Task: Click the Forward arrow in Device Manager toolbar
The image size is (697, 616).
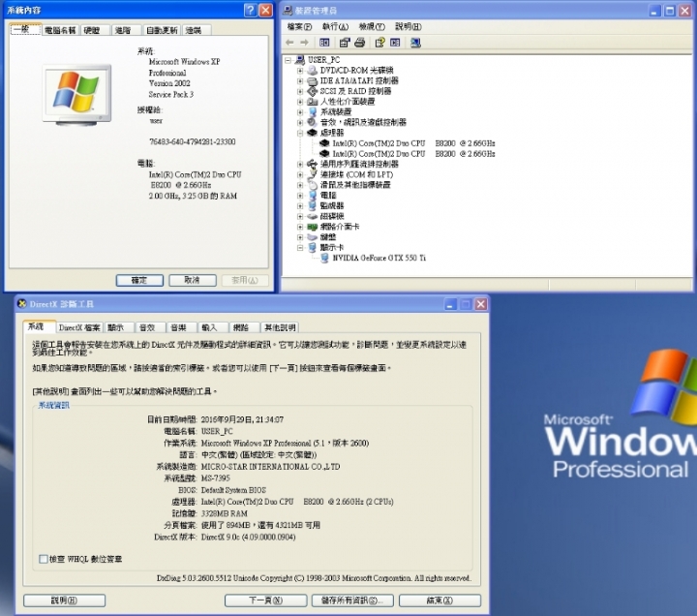Action: point(305,43)
